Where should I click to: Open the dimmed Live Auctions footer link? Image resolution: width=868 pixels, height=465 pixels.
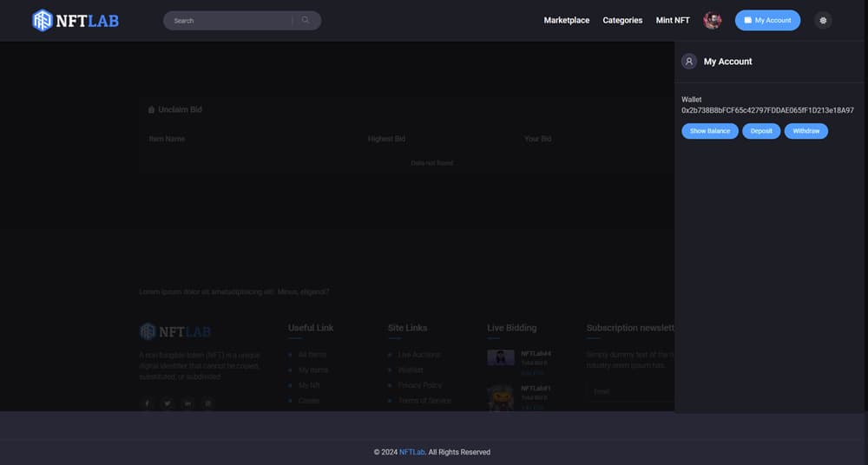pos(419,355)
